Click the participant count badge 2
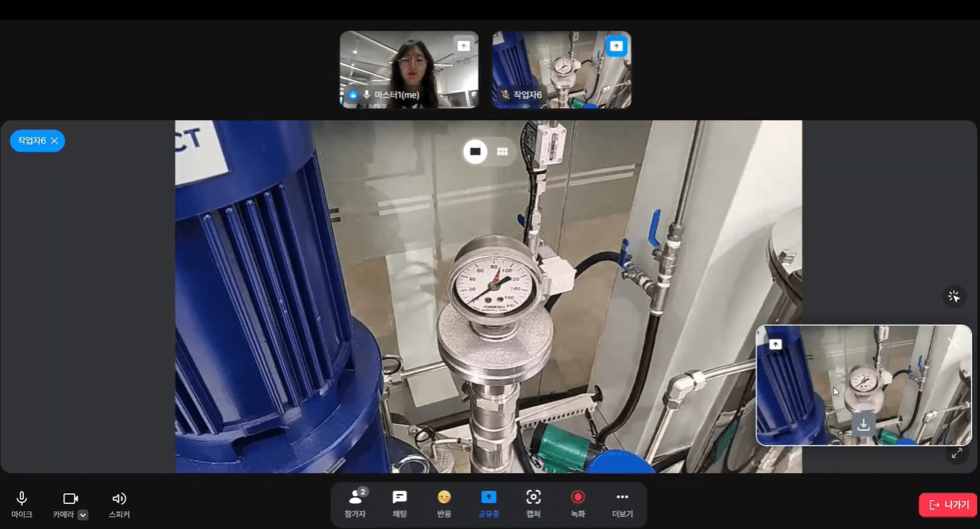The image size is (980, 529). pos(363,491)
